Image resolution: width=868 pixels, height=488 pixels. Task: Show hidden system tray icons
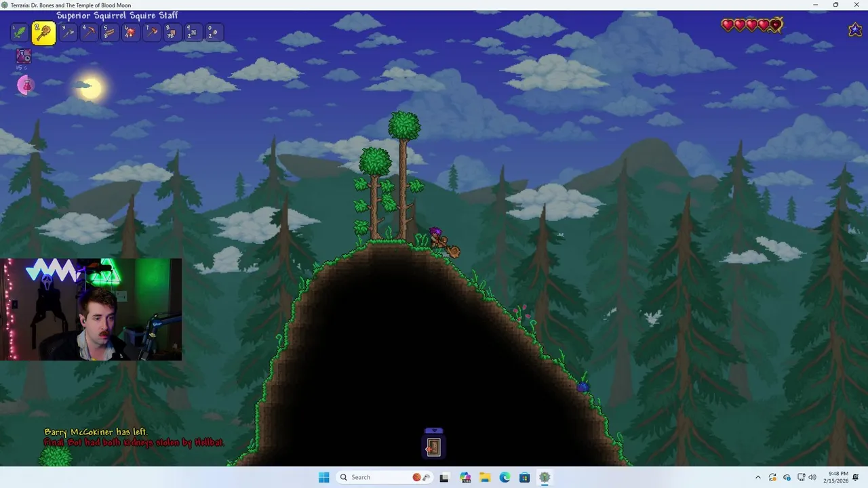(x=758, y=477)
